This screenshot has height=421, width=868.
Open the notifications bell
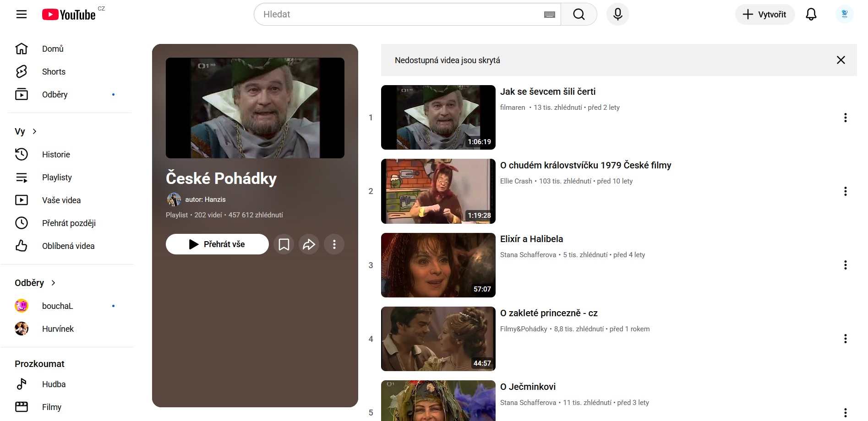click(x=811, y=14)
